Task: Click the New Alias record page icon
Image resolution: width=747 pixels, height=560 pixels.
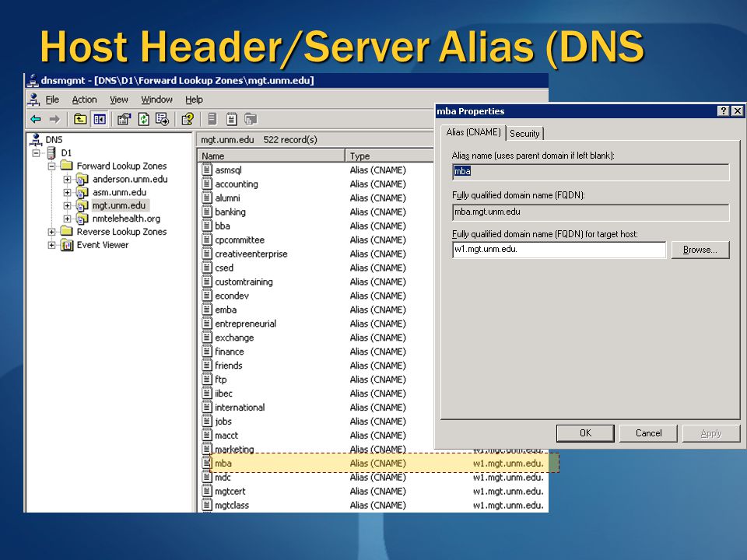Action: [232, 119]
